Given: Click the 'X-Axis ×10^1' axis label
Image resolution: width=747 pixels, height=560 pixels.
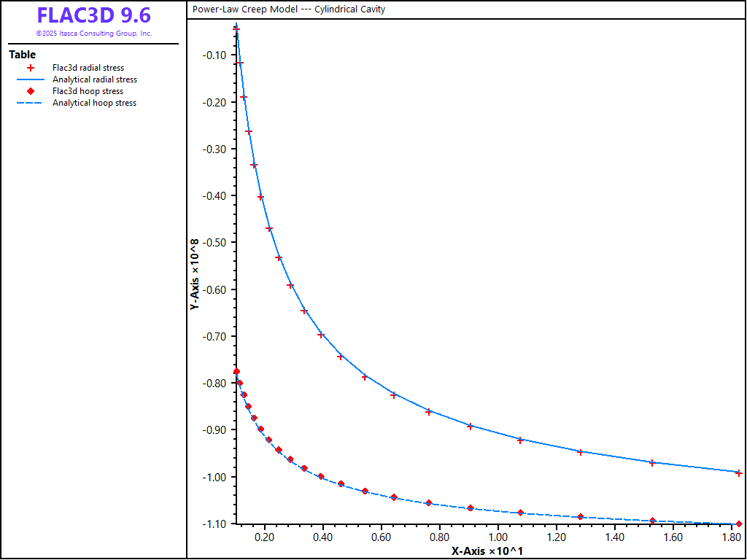Looking at the screenshot, I should pos(487,551).
